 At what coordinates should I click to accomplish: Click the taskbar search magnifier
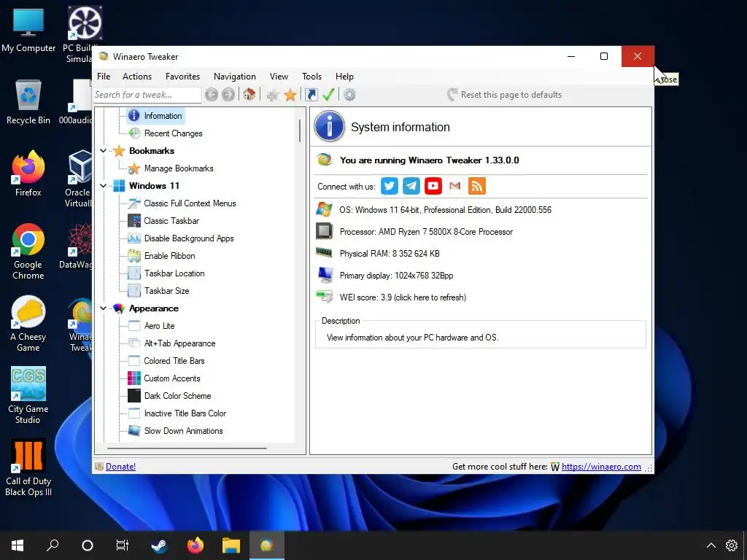click(x=53, y=545)
